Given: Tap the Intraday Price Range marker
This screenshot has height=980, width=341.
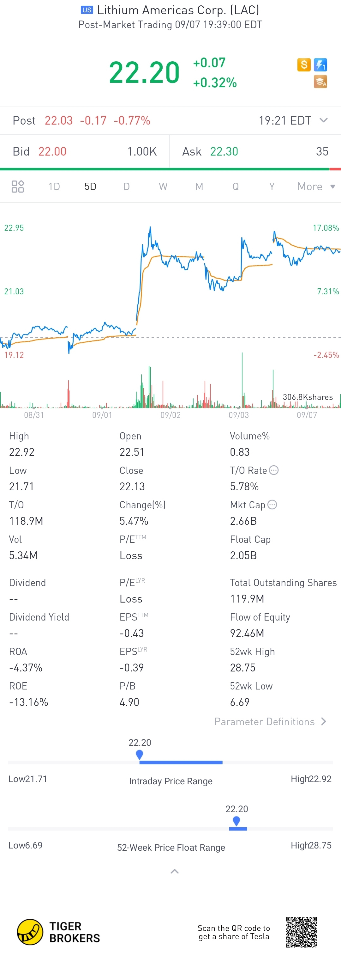Looking at the screenshot, I should click(x=140, y=754).
